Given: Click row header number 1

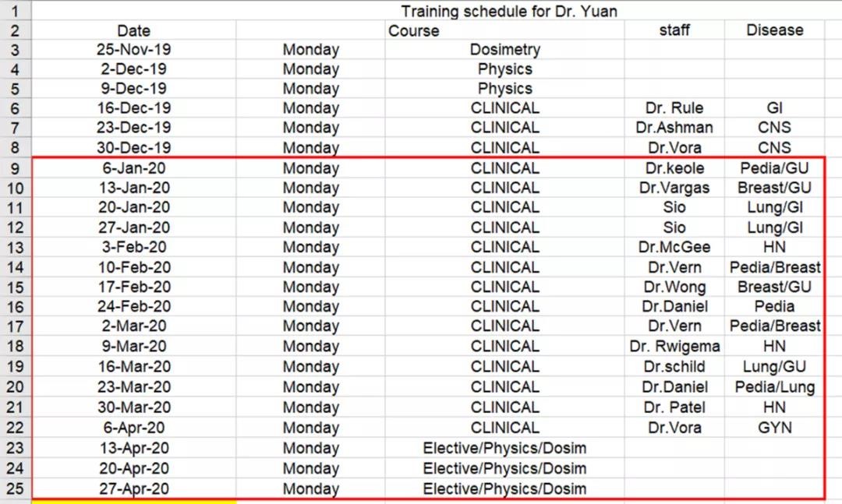Looking at the screenshot, I should [15, 11].
